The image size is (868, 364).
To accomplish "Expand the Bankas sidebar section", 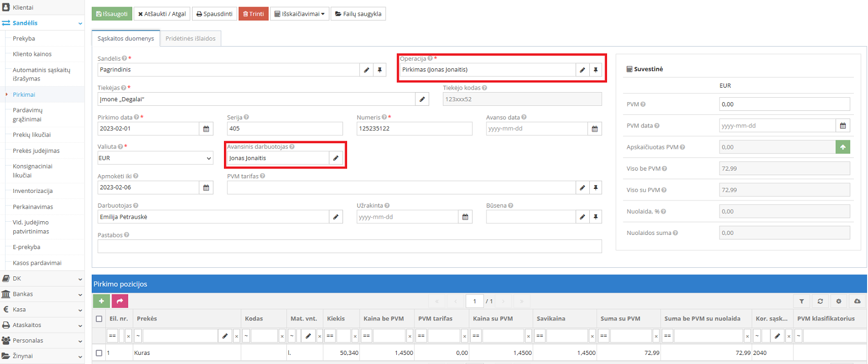I will 42,294.
